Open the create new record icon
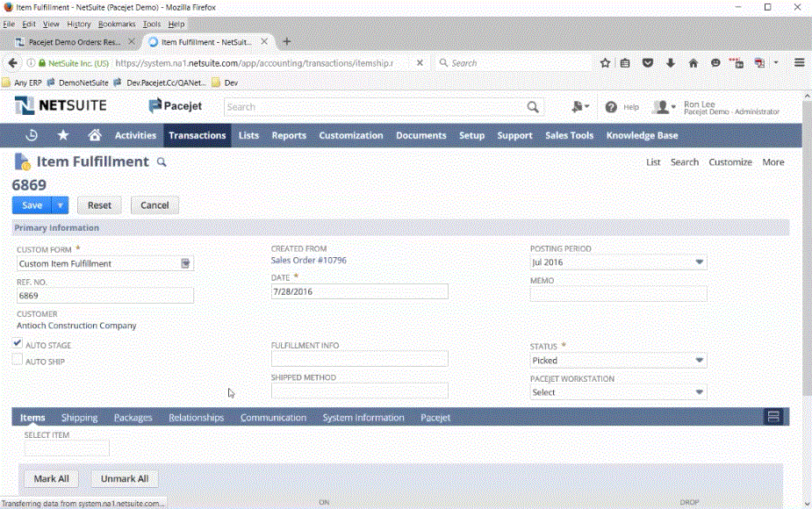Image resolution: width=812 pixels, height=509 pixels. point(580,107)
